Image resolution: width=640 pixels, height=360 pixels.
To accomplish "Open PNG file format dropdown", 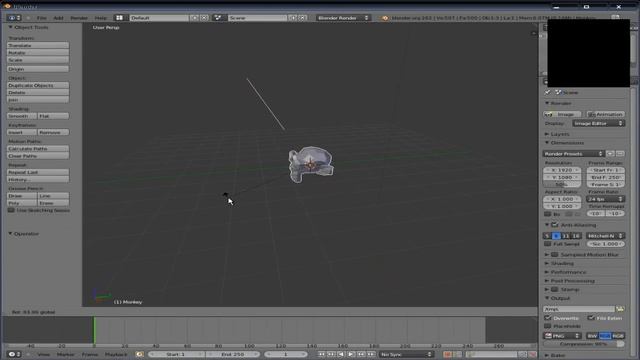I will 562,336.
